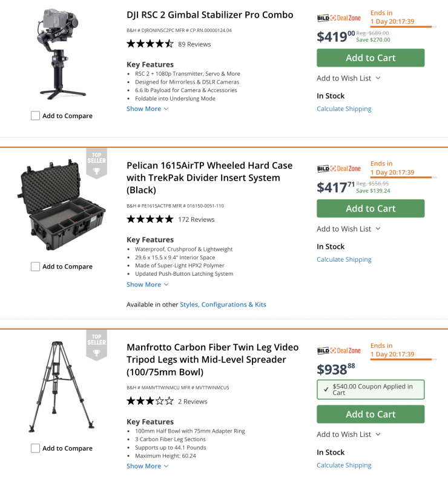Click the three-star rating of Manfrotto tripod
This screenshot has height=492, width=448.
pos(150,401)
